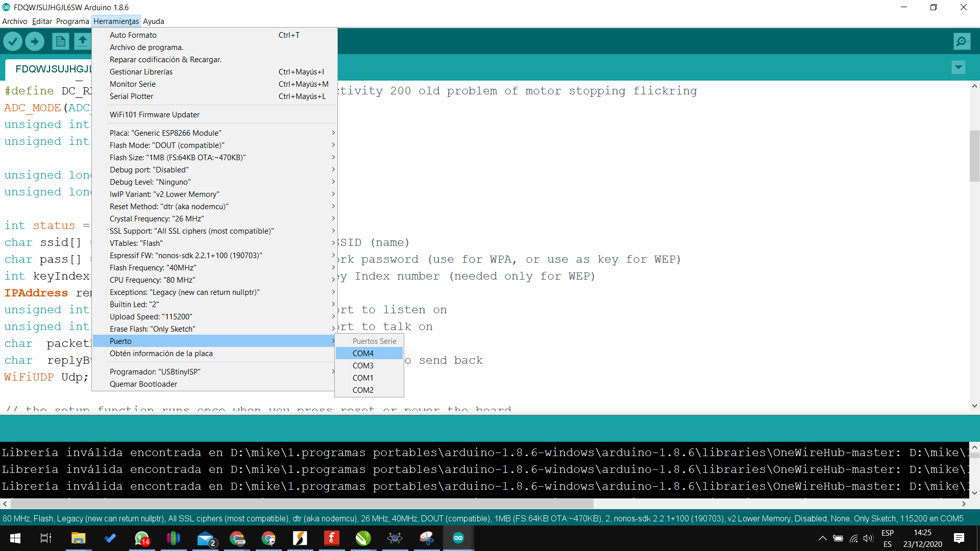Click Gestionar Librerías entry
The height and width of the screenshot is (551, 980).
141,71
